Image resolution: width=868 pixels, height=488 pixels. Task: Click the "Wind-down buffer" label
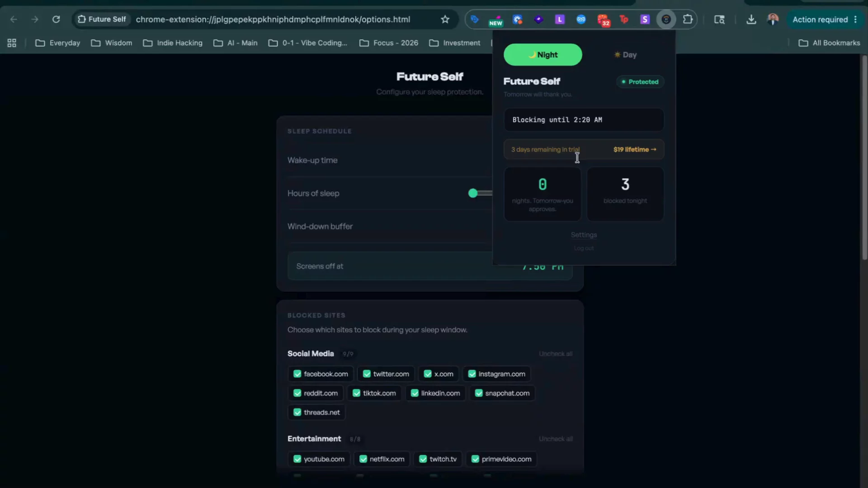click(x=320, y=226)
